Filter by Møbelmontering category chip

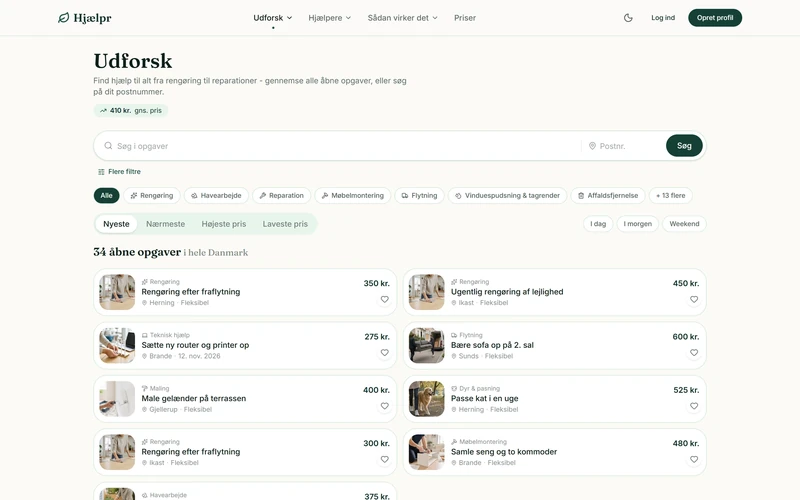[353, 195]
